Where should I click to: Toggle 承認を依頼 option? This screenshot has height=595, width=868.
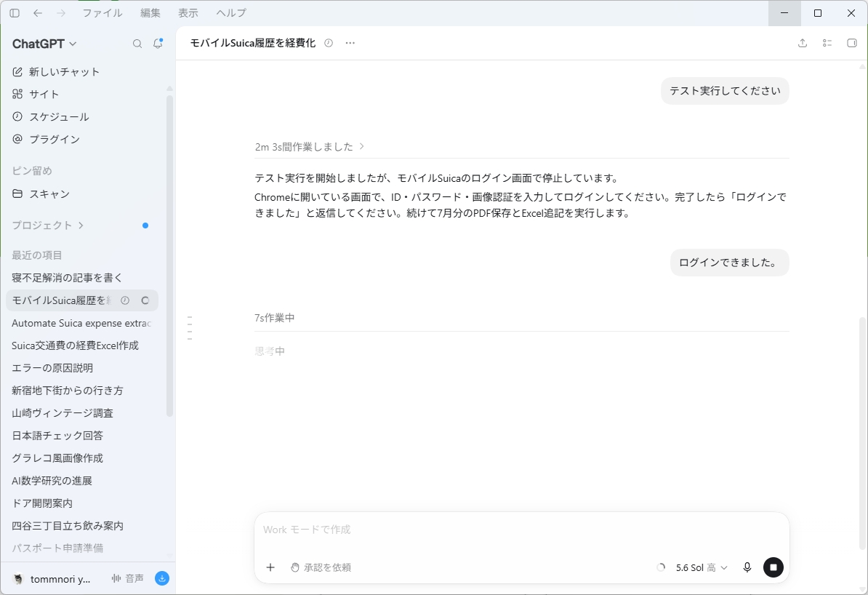coord(321,567)
